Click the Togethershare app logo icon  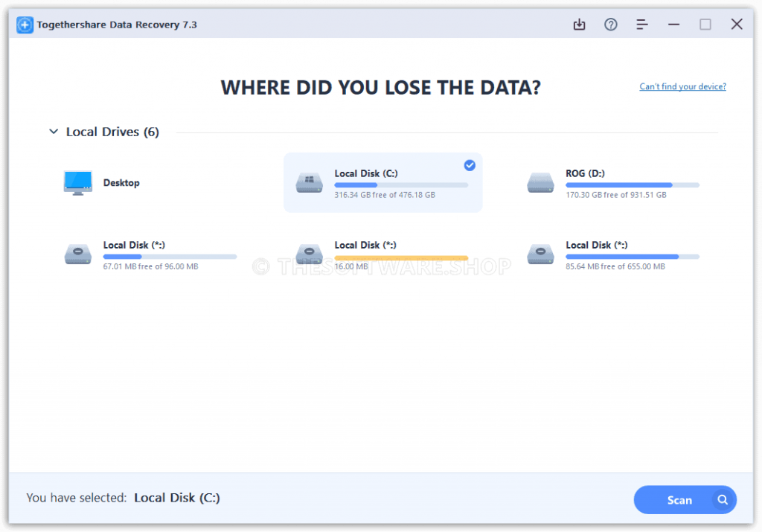point(25,25)
